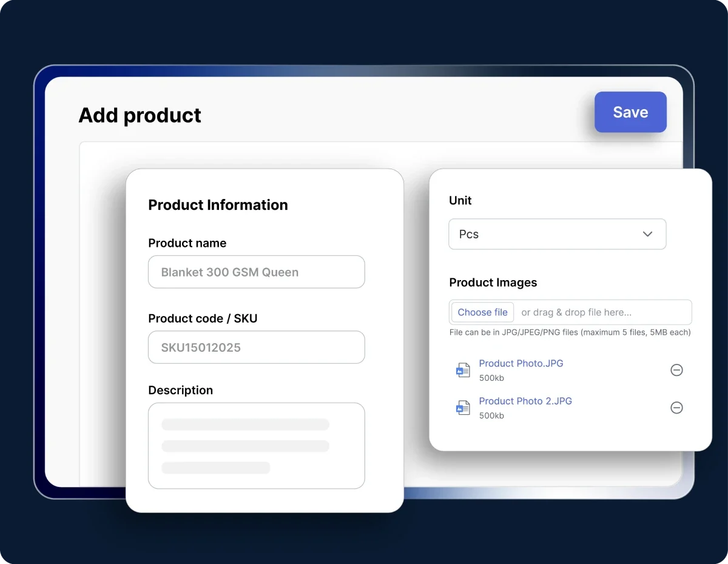The image size is (728, 564).
Task: Click the Product Information heading
Action: (218, 205)
